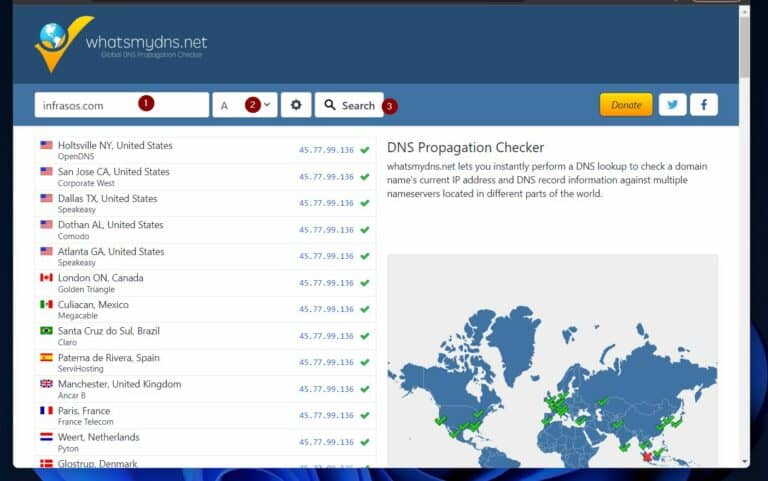
Task: Click green checkmark in Atlanta GA row
Action: coord(365,256)
